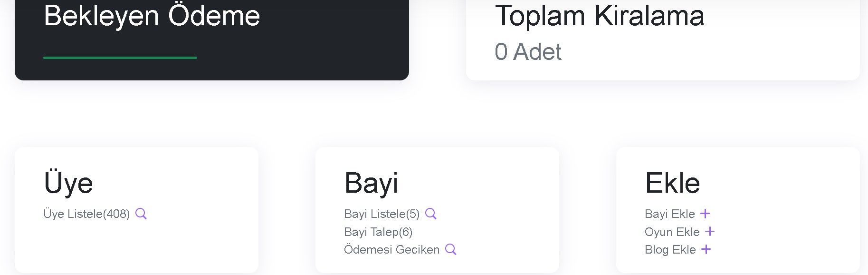
Task: Open the Bayi Talep(6) requests link
Action: (378, 232)
